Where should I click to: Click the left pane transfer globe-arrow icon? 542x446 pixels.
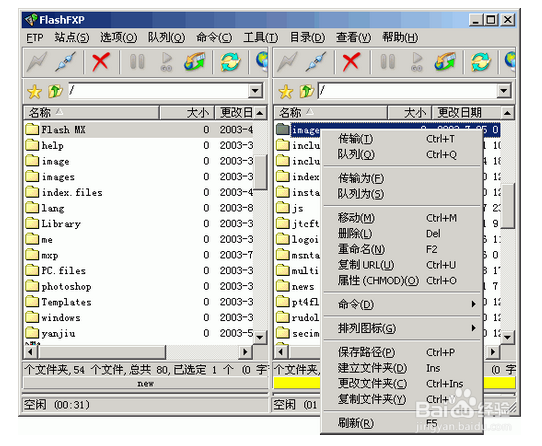(195, 62)
